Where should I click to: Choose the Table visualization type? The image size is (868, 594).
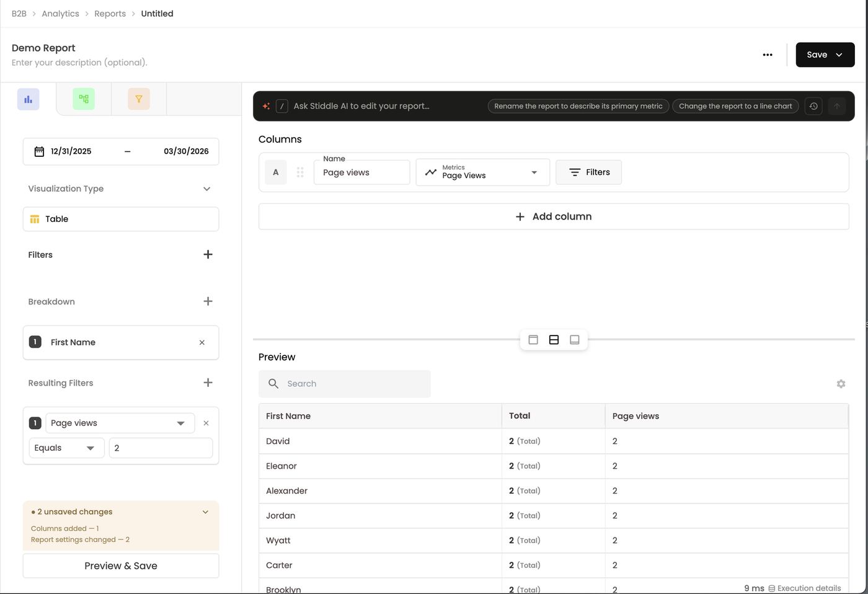click(121, 219)
